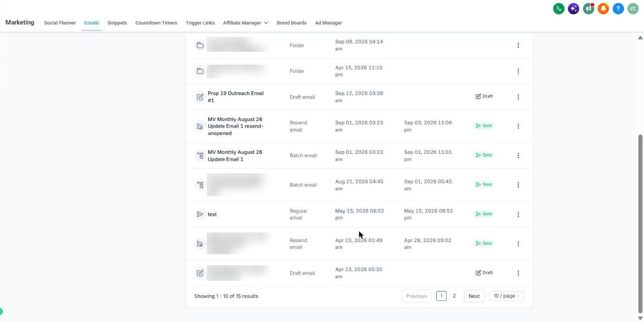Click the folder icon dated Apr 15, 2026
The image size is (644, 322).
click(x=200, y=71)
